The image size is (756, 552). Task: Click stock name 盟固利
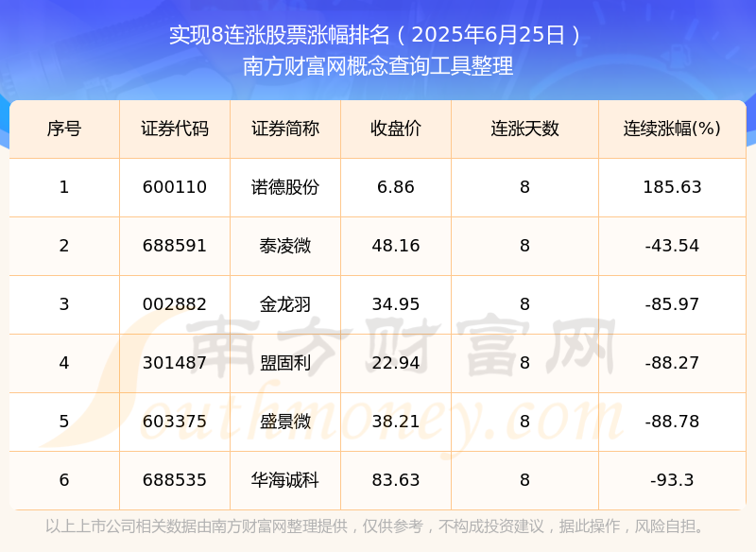[285, 363]
